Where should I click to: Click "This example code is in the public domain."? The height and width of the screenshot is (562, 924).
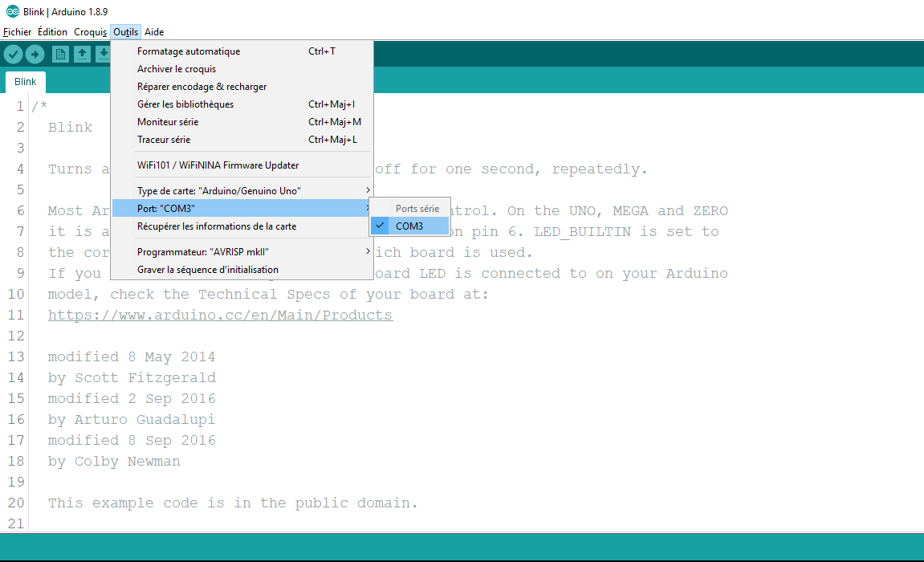233,503
